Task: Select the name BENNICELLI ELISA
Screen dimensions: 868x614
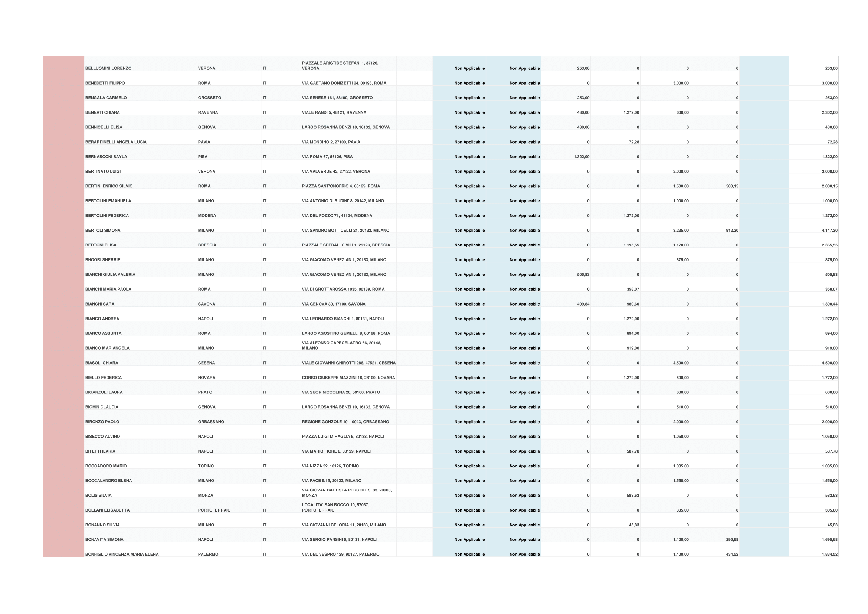Action: [x=104, y=127]
